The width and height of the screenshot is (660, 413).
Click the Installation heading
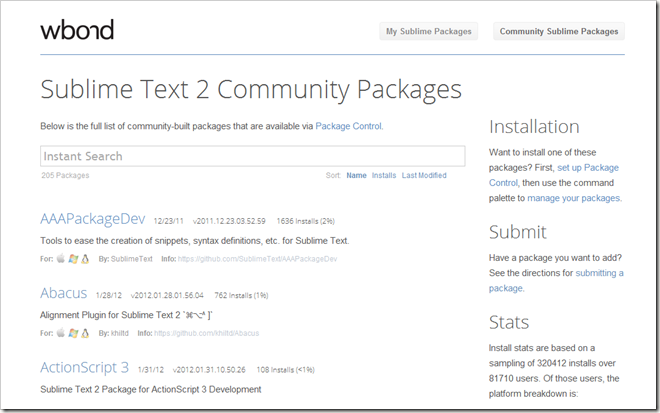(534, 127)
